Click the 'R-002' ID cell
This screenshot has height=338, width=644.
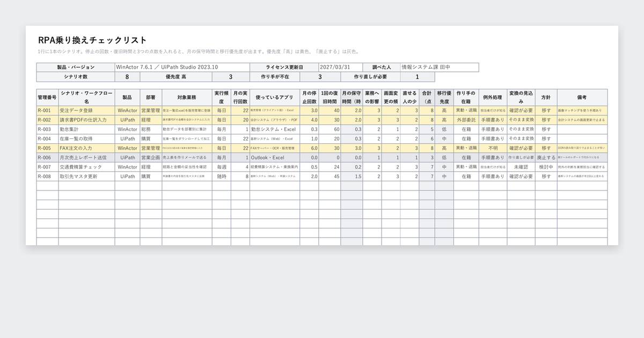[x=47, y=120]
